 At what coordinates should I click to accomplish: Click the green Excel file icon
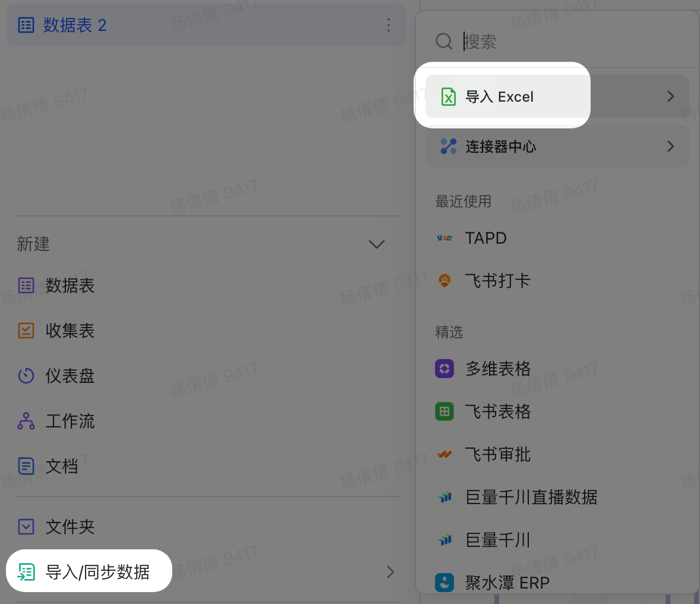(449, 96)
